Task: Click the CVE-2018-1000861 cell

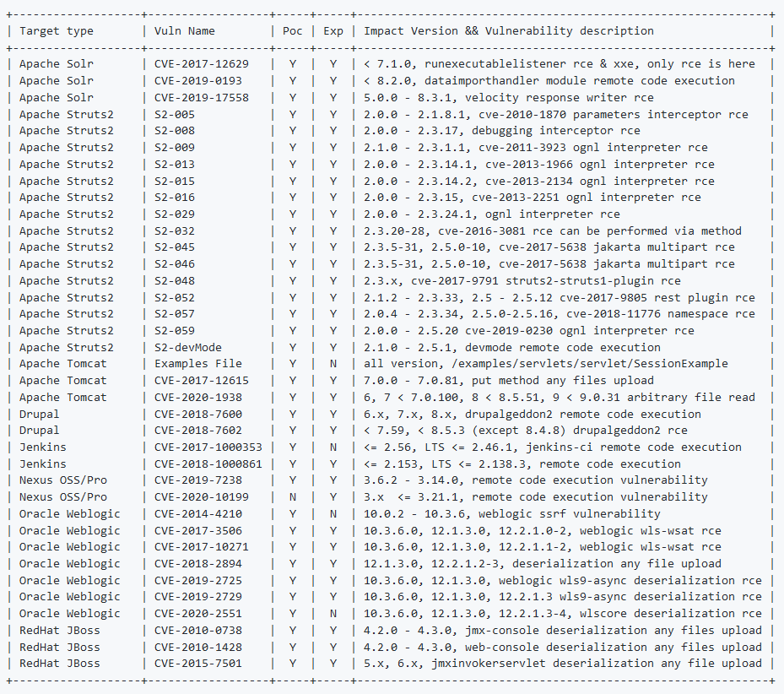Action: coord(208,464)
